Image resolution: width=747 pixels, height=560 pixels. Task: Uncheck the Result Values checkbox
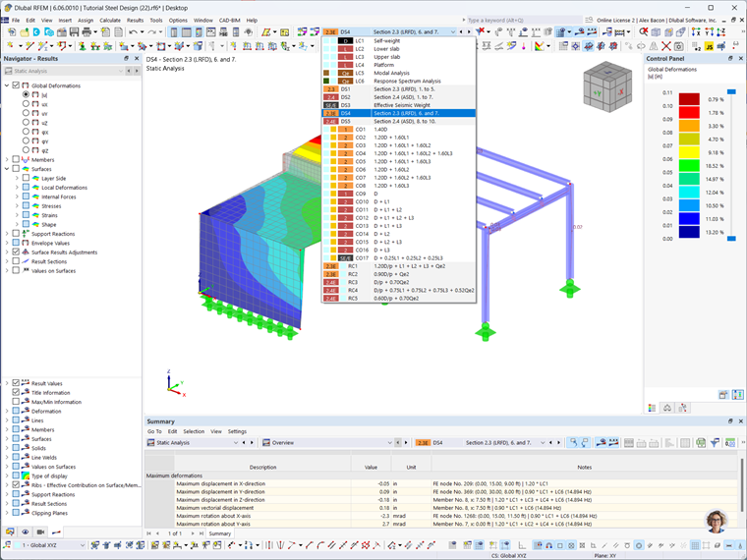pyautogui.click(x=16, y=383)
